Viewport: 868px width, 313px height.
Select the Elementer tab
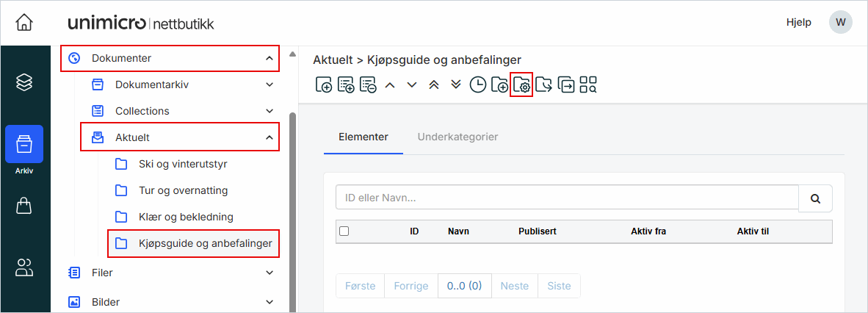coord(363,137)
